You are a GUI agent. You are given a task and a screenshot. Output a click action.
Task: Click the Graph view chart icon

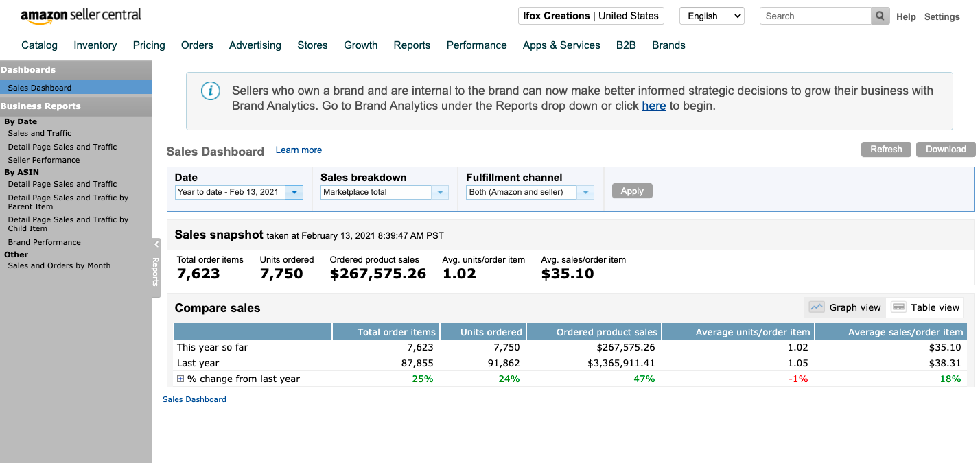click(817, 307)
